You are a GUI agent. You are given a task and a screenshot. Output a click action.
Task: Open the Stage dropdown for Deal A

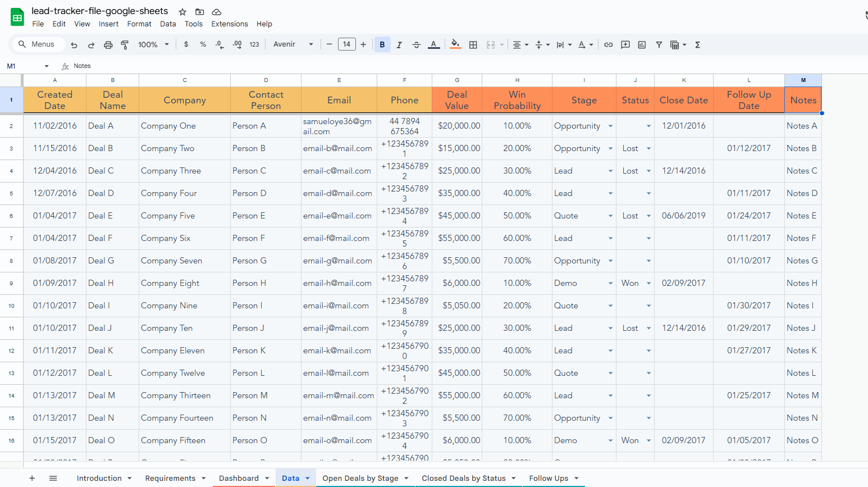point(610,126)
